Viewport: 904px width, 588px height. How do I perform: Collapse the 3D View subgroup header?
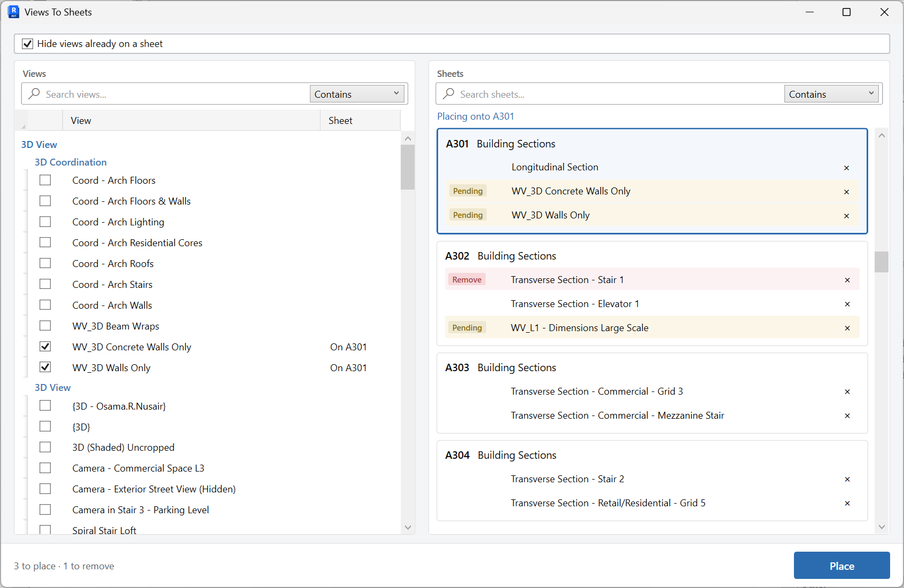52,388
